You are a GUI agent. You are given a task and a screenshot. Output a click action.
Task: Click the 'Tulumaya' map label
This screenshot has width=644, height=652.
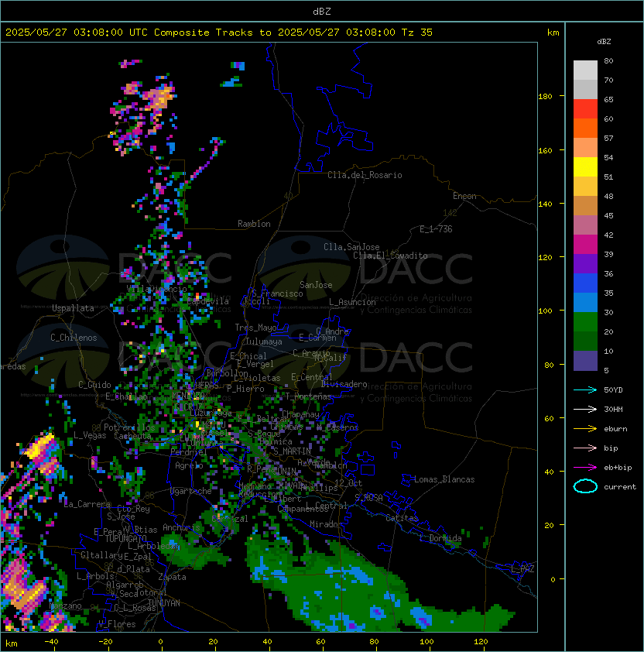(264, 341)
